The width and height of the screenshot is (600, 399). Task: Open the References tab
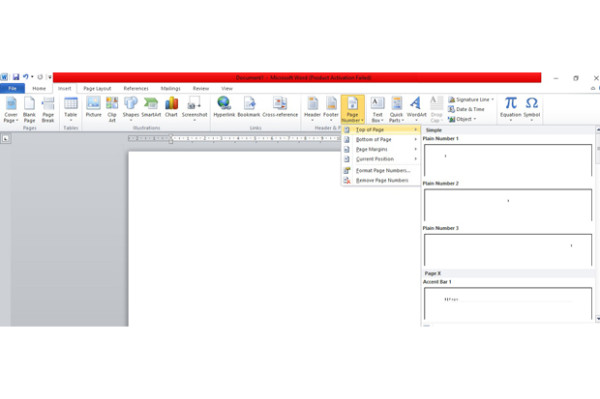[x=136, y=88]
